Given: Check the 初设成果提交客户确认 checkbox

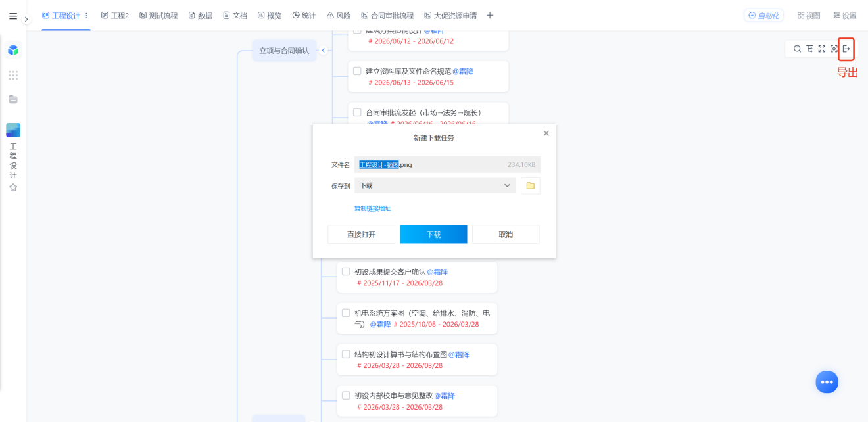Looking at the screenshot, I should (x=346, y=271).
